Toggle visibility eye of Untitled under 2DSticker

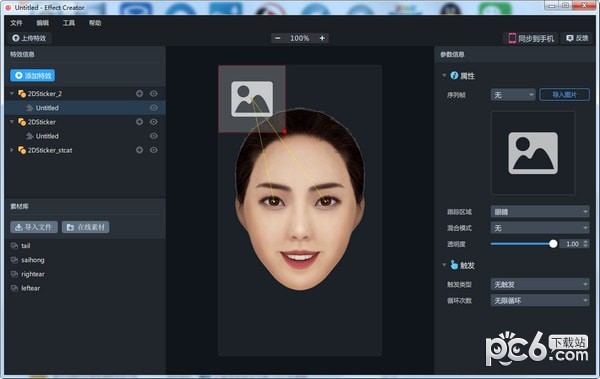click(153, 136)
